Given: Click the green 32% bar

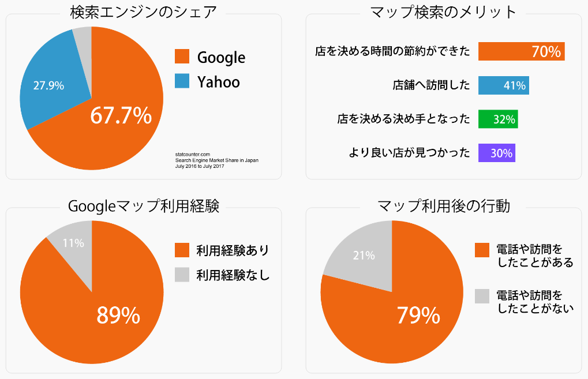Looking at the screenshot, I should (498, 119).
